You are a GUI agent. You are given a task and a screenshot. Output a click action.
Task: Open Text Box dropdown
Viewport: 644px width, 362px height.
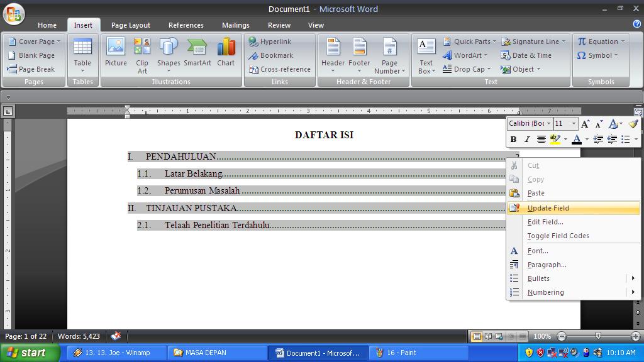coord(426,55)
